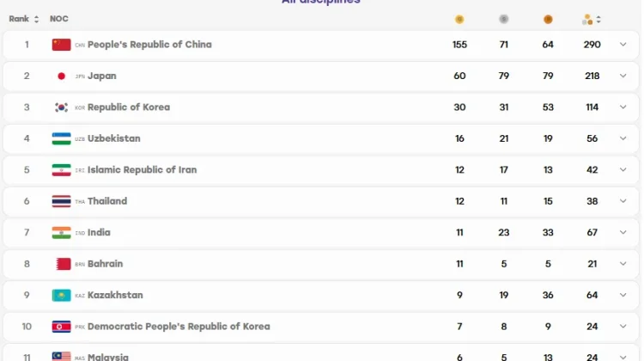
Task: Click the Republic of Korea flag
Action: pyautogui.click(x=61, y=107)
